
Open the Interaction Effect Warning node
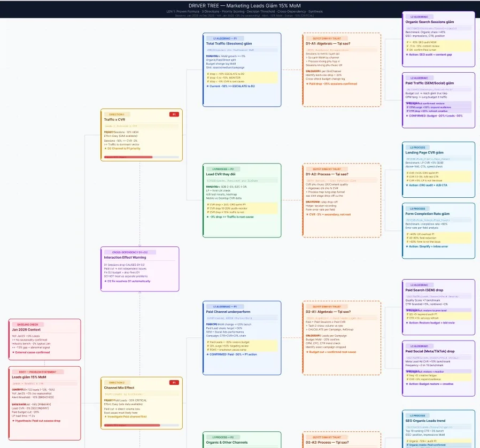pyautogui.click(x=140, y=269)
